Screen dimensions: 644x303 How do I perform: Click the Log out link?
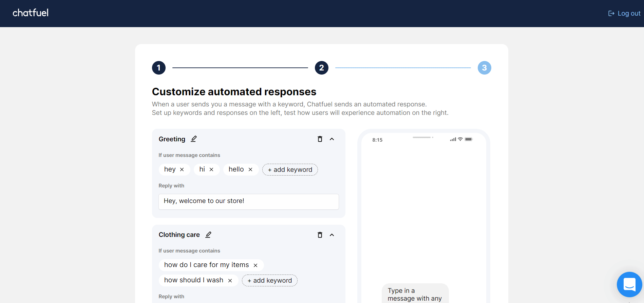(x=624, y=14)
